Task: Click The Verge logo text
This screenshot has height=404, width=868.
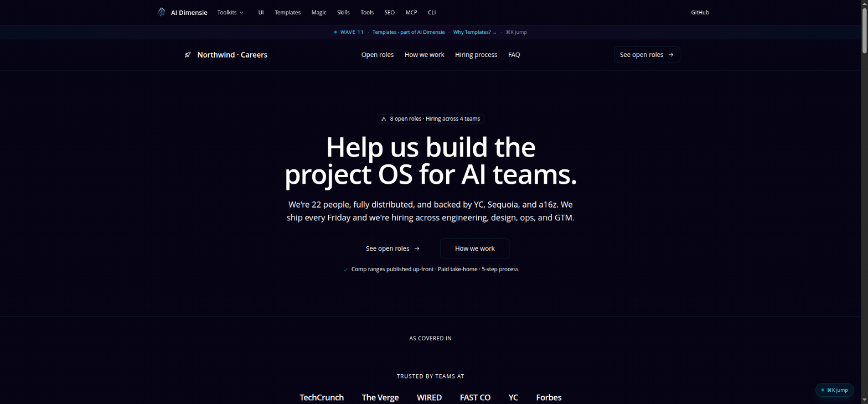Action: 380,397
